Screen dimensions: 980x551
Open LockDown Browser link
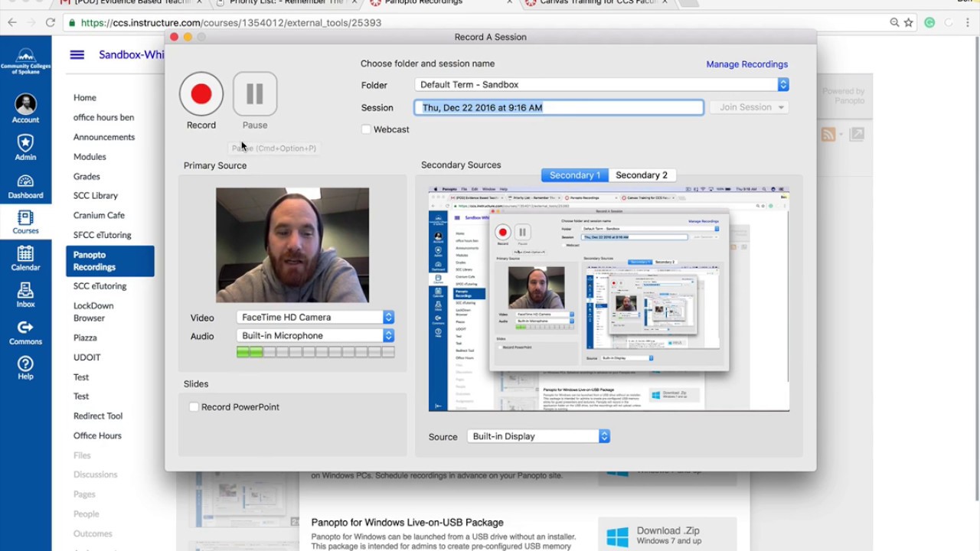[x=93, y=312]
